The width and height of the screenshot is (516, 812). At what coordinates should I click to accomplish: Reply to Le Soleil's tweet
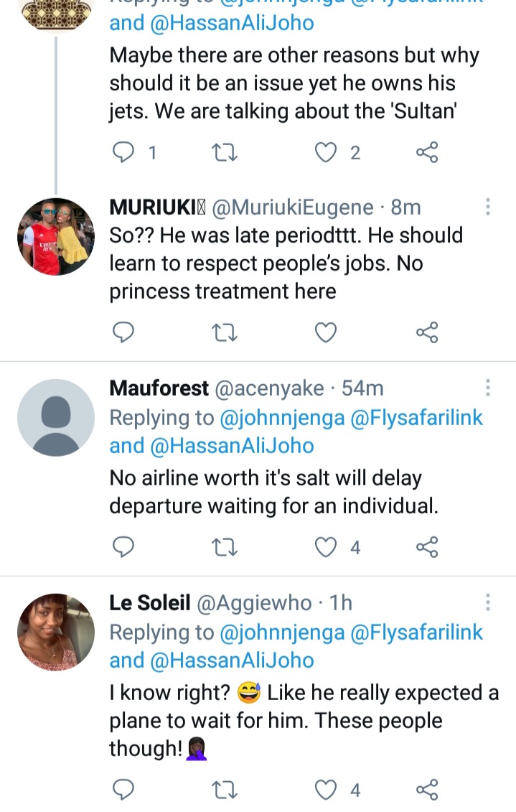pyautogui.click(x=124, y=790)
